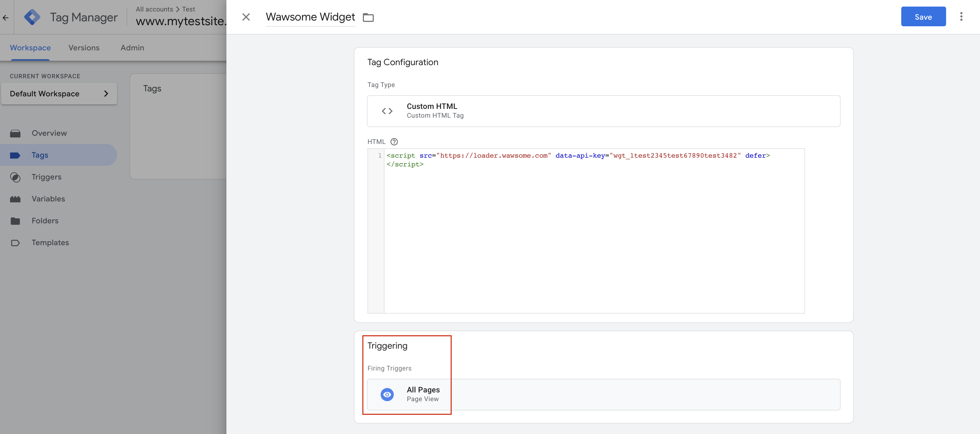Viewport: 980px width, 434px height.
Task: Click the Save button
Action: (923, 17)
